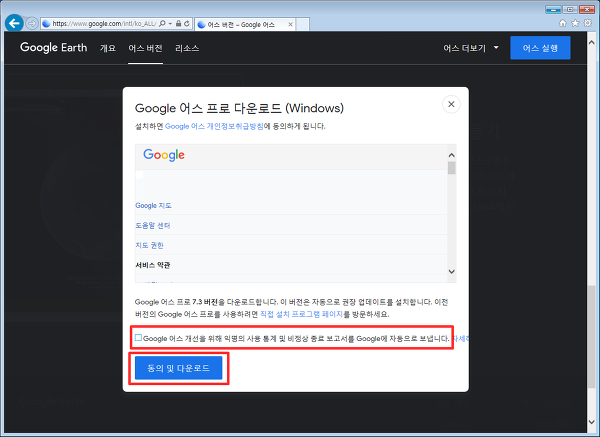Open the 어스 버전 navigation item

[x=145, y=48]
